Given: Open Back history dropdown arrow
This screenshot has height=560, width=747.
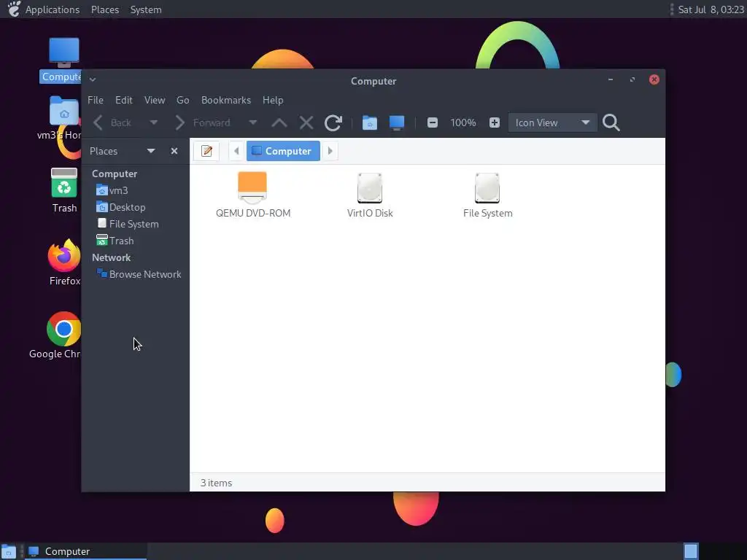Looking at the screenshot, I should click(153, 122).
